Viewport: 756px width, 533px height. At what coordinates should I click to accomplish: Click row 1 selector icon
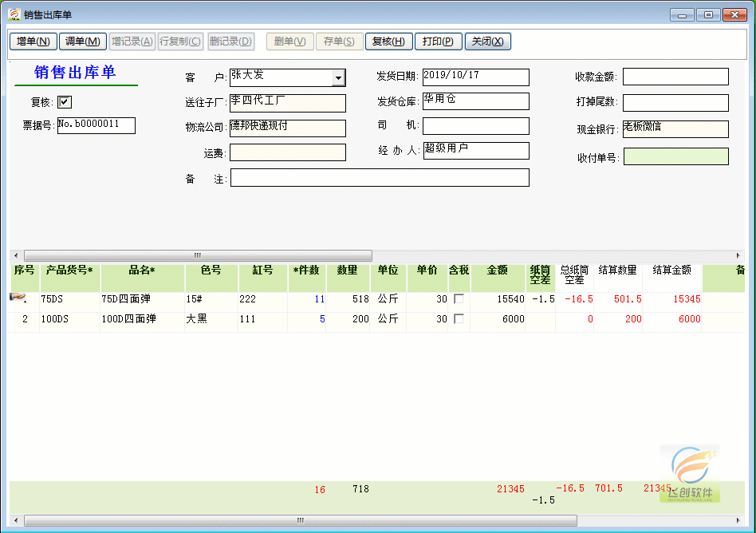click(x=19, y=298)
